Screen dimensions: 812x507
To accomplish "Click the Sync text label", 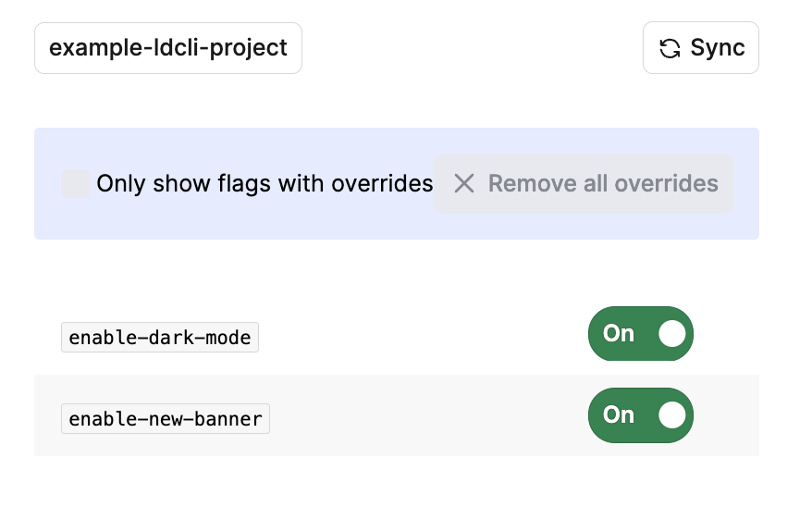I will (x=718, y=48).
